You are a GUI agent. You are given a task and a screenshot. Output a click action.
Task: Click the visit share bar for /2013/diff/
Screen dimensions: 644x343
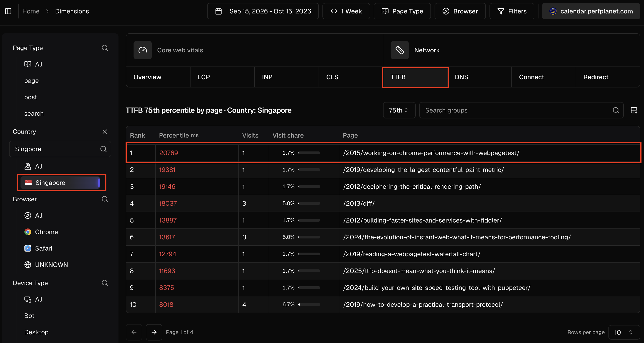click(x=309, y=203)
